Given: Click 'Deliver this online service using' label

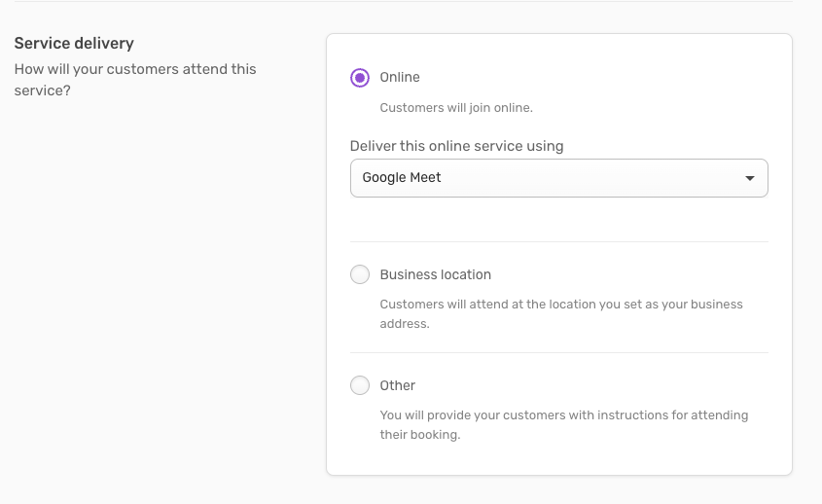Looking at the screenshot, I should pos(456,146).
